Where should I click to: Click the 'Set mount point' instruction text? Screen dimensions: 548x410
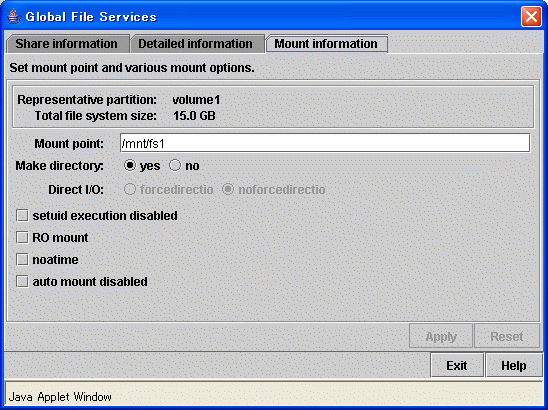tap(132, 67)
